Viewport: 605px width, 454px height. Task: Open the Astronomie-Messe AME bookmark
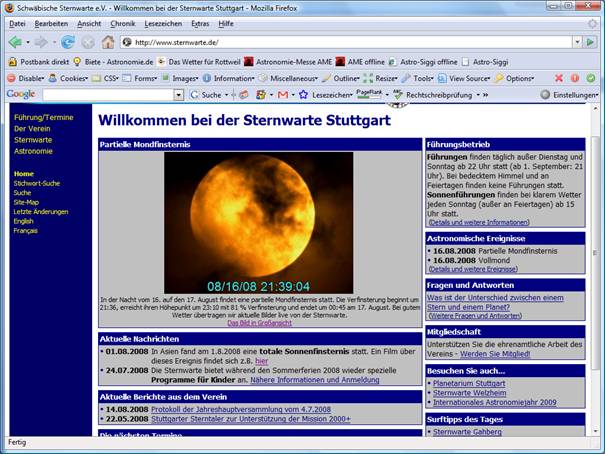click(288, 62)
